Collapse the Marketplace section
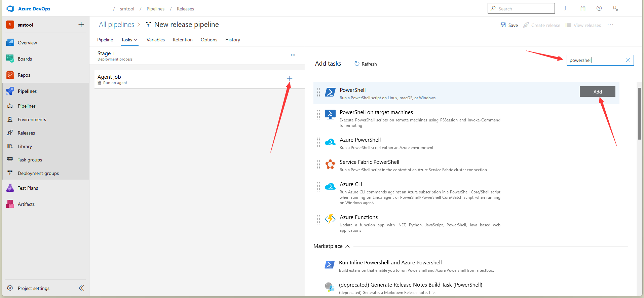The image size is (644, 298). [347, 246]
